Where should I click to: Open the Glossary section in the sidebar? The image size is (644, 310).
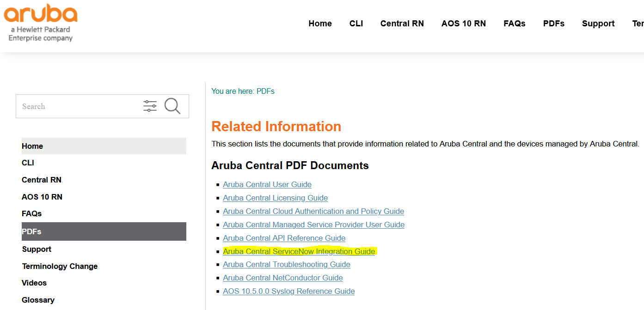point(38,299)
